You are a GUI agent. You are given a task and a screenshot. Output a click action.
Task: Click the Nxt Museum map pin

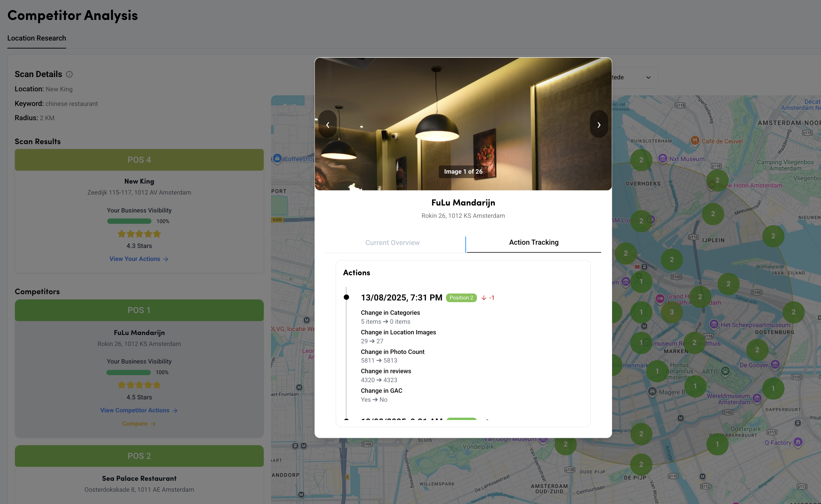click(x=663, y=158)
